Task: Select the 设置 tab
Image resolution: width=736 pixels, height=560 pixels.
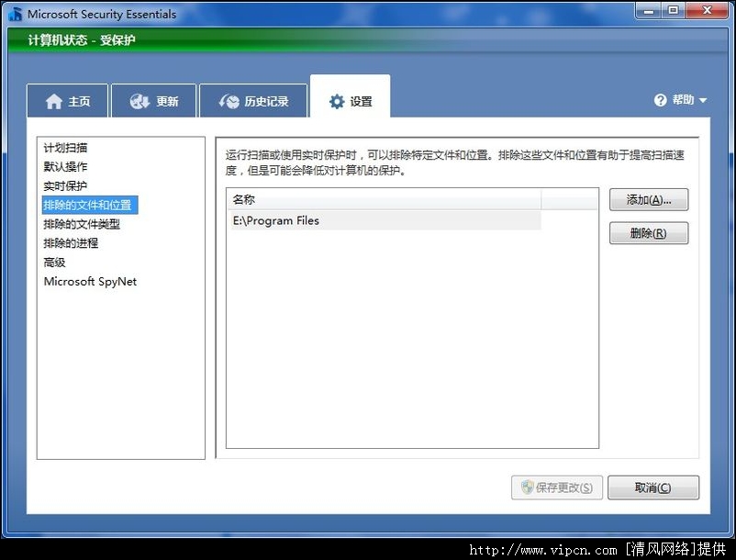Action: [x=351, y=96]
